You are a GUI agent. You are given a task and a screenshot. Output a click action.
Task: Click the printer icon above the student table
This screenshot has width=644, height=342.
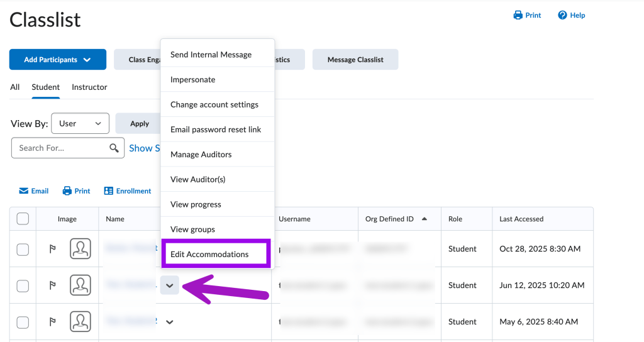67,191
